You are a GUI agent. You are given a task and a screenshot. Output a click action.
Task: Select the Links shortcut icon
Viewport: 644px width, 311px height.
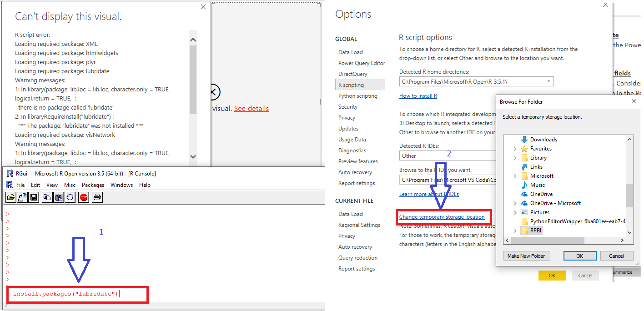524,167
